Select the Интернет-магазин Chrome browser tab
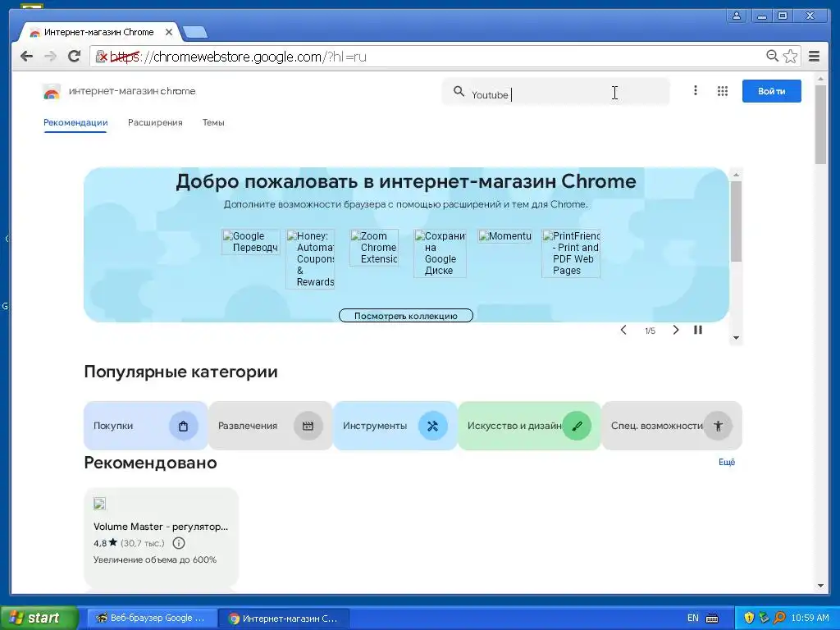Image resolution: width=840 pixels, height=630 pixels. coord(99,32)
